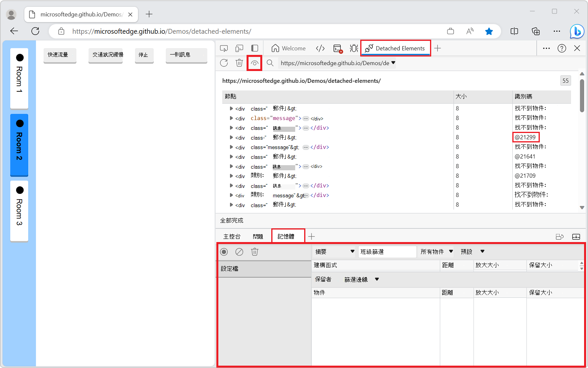Open the Customize DevTools three-dots menu
588x368 pixels.
(x=546, y=48)
